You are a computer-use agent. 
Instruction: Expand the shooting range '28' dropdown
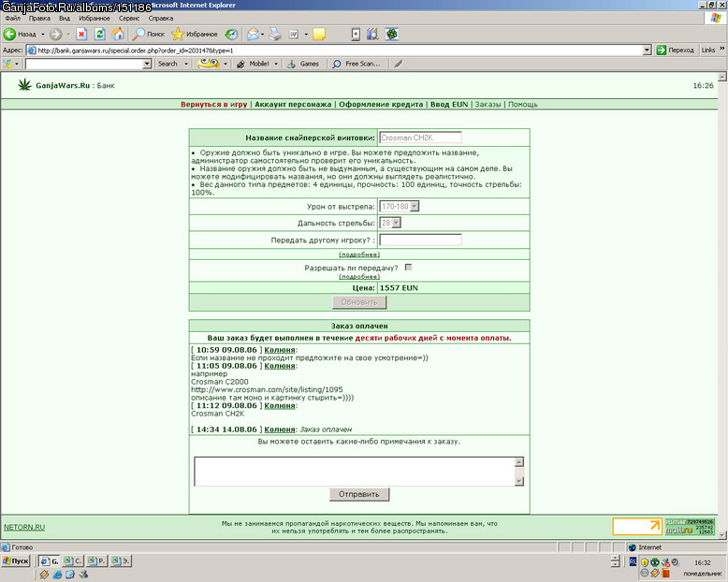click(396, 223)
